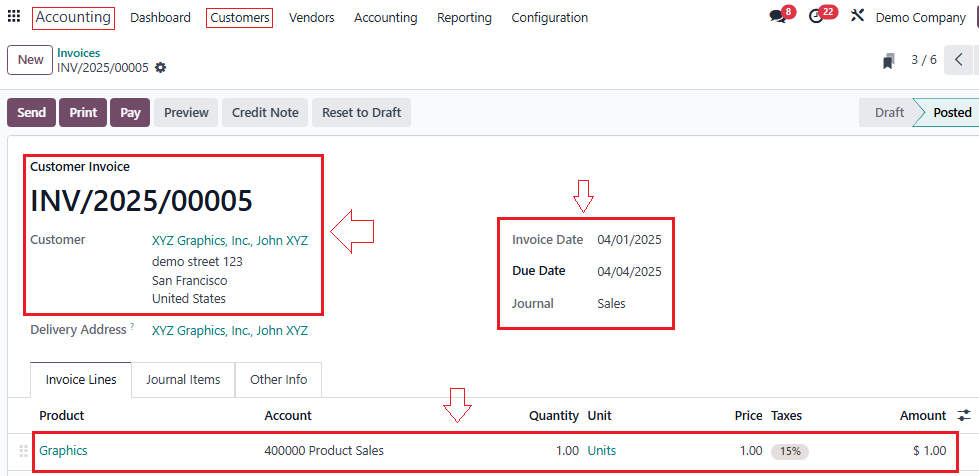Open the Customers menu

point(239,17)
